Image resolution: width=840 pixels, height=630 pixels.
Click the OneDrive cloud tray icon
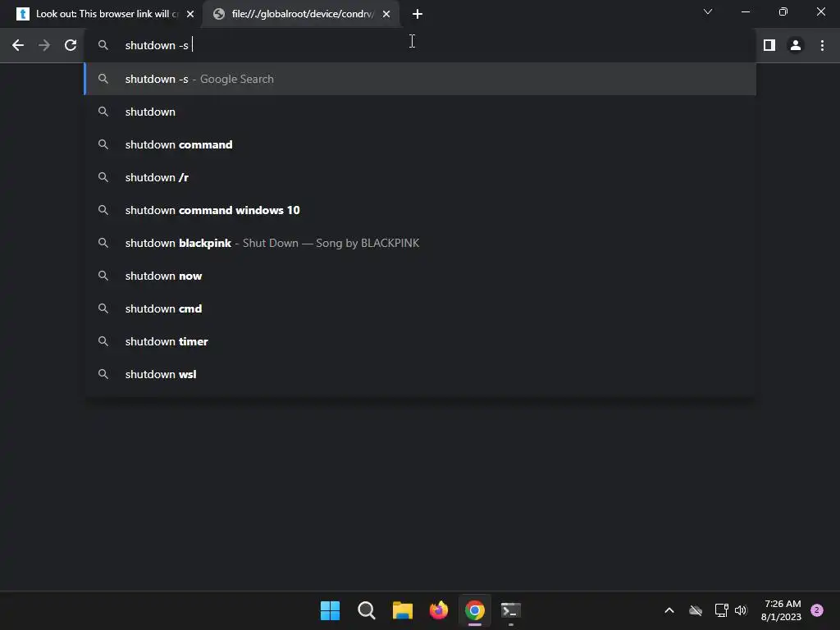[x=696, y=610]
